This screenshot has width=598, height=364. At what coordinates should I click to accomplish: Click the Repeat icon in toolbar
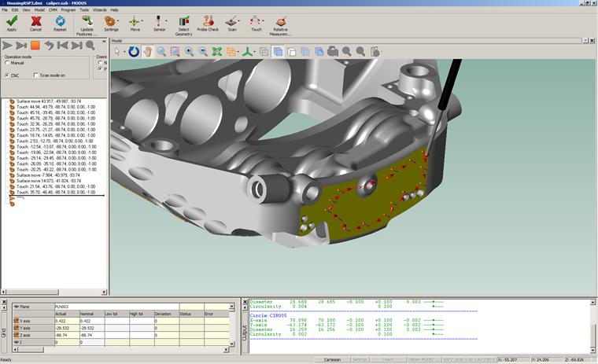60,20
